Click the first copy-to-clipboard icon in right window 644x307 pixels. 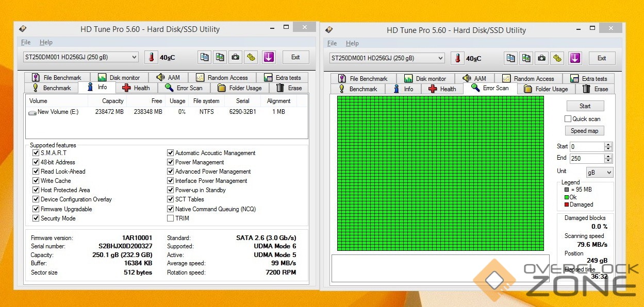[510, 58]
